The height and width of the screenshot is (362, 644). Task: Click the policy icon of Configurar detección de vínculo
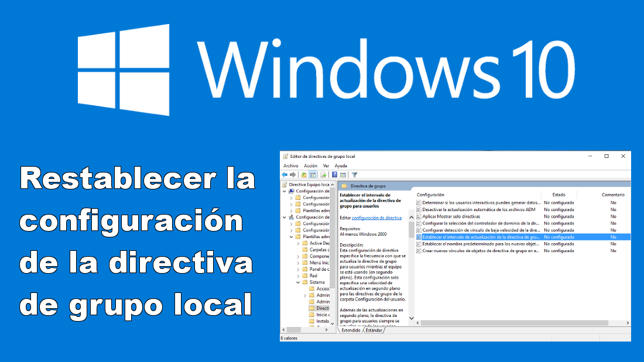419,230
